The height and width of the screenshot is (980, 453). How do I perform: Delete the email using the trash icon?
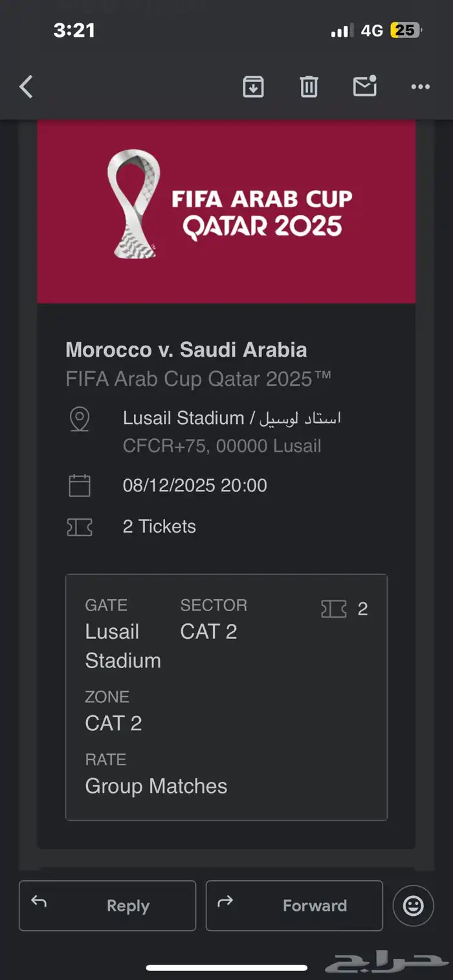(309, 87)
